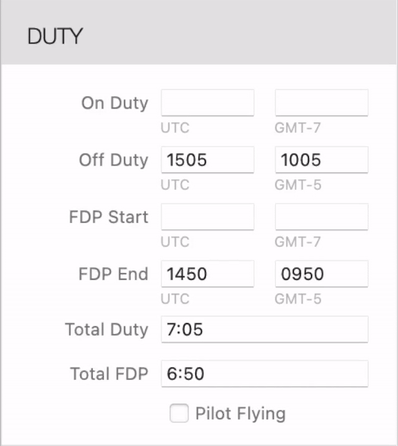Select the empty FDP Start GMT-7 field
The height and width of the screenshot is (446, 398).
322,217
